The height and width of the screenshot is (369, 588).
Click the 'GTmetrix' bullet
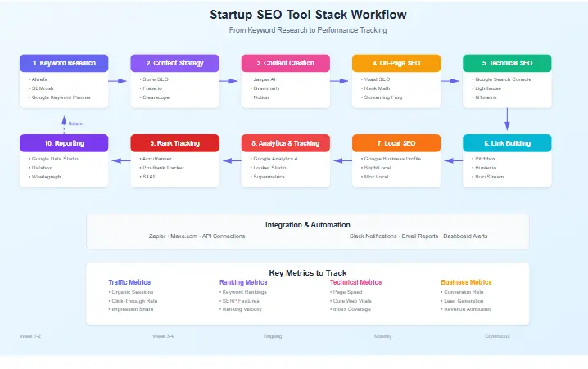[x=484, y=97]
